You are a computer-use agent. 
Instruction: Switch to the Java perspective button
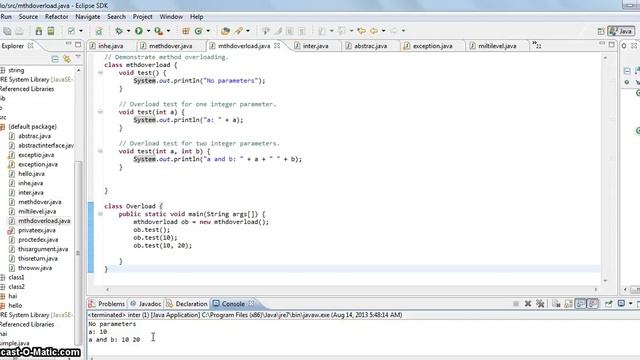pos(621,31)
